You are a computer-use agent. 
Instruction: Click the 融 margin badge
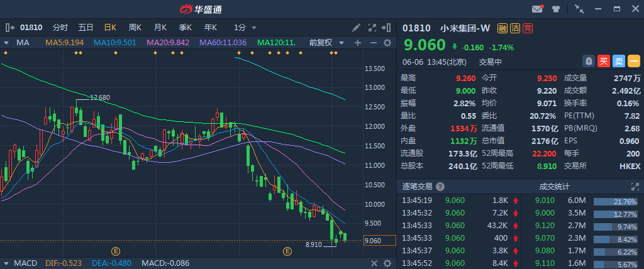[502, 28]
